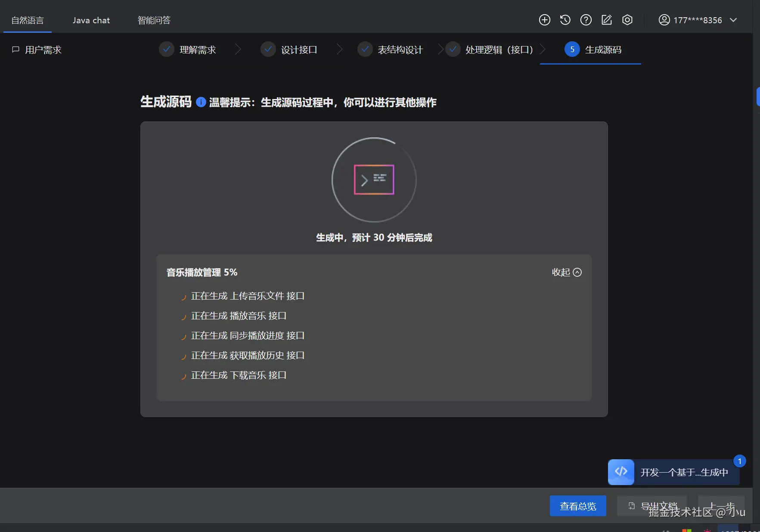Open the help question mark icon

click(586, 20)
